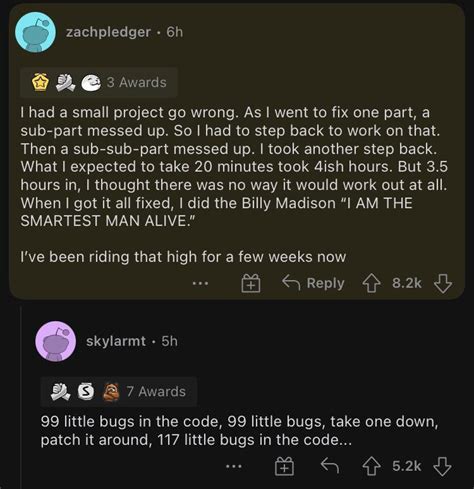Click the gold star award badge

[40, 82]
